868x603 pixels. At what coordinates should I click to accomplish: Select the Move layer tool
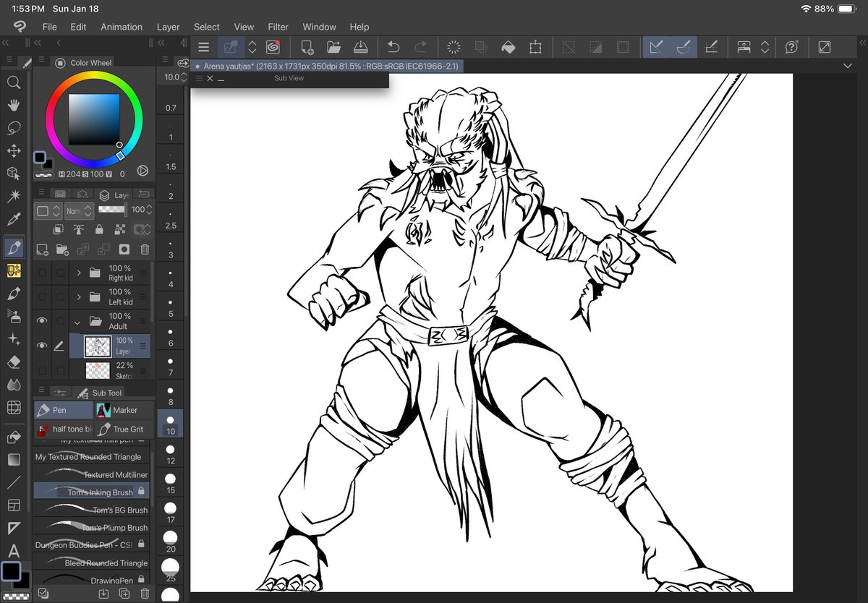pos(13,151)
